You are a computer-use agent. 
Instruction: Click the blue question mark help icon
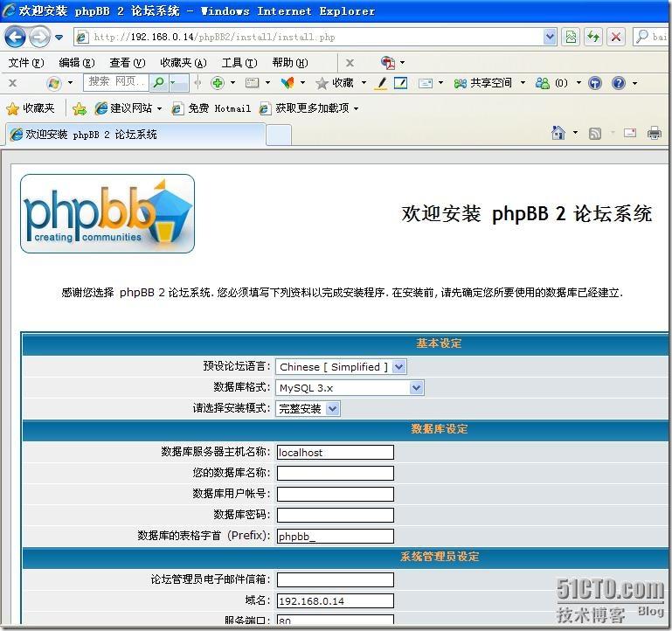619,83
